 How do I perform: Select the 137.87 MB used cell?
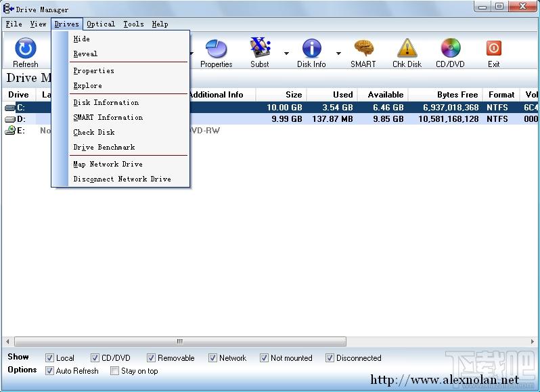click(x=333, y=119)
